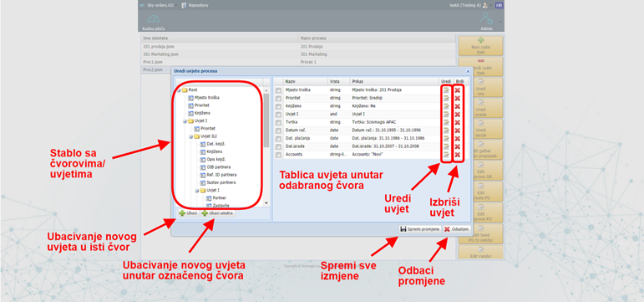This screenshot has width=644, height=302.
Task: Click the tree scrollbar down arrow
Action: (266, 203)
